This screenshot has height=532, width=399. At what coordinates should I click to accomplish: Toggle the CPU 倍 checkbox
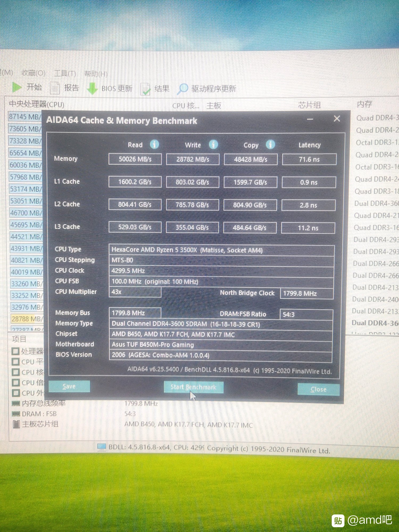[16, 383]
